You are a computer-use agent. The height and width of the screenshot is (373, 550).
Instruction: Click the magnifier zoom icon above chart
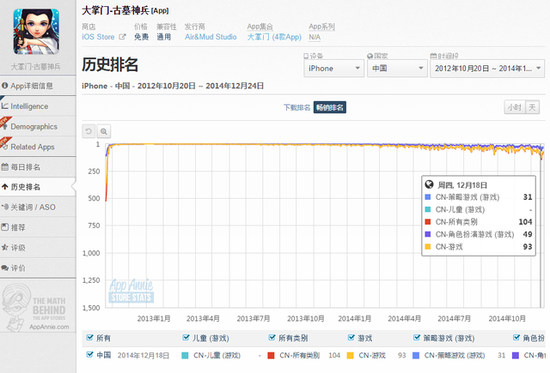point(104,131)
